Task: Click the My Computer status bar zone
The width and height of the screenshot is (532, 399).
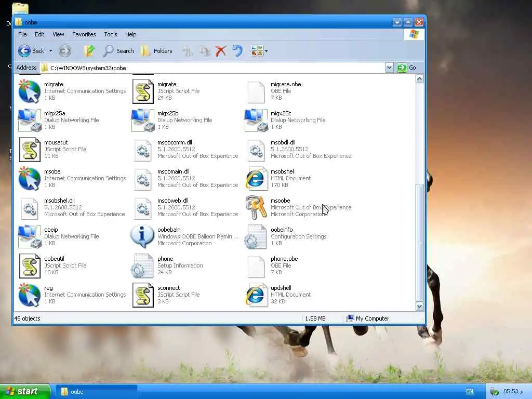Action: click(x=367, y=318)
